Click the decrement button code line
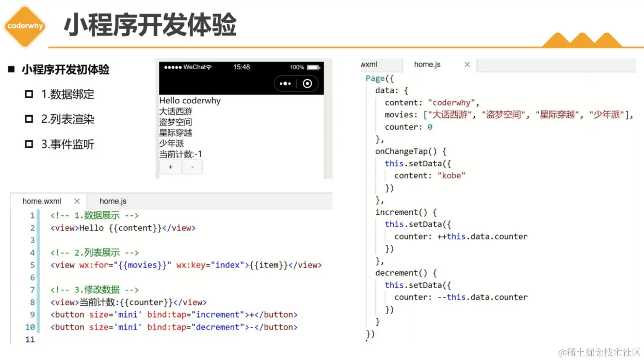The height and width of the screenshot is (361, 644). pyautogui.click(x=174, y=327)
